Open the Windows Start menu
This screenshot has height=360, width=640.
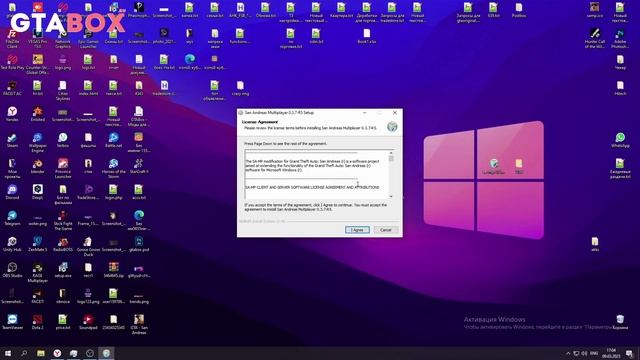8,353
